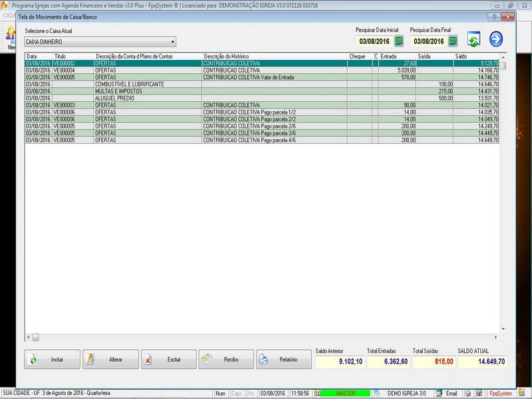532x399 pixels.
Task: Select the Pago parcela 3/6 row
Action: pyautogui.click(x=262, y=133)
